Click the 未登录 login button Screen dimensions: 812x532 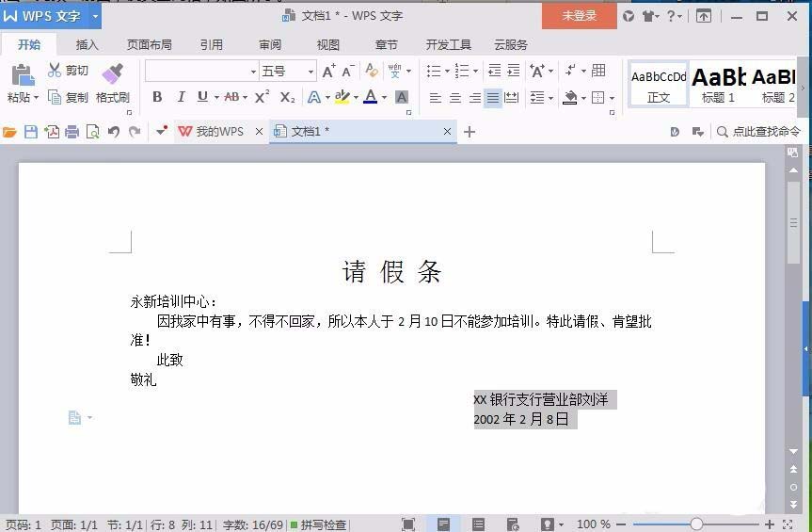pyautogui.click(x=579, y=16)
